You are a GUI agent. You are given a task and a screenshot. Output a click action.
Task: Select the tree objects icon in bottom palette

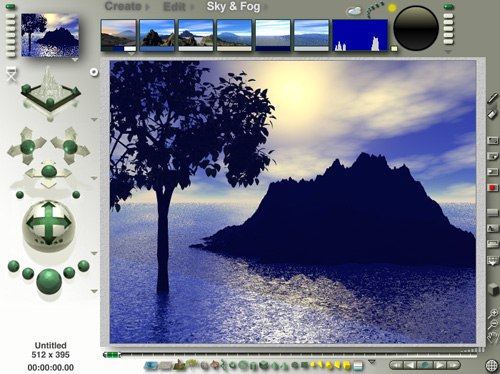pyautogui.click(x=191, y=363)
